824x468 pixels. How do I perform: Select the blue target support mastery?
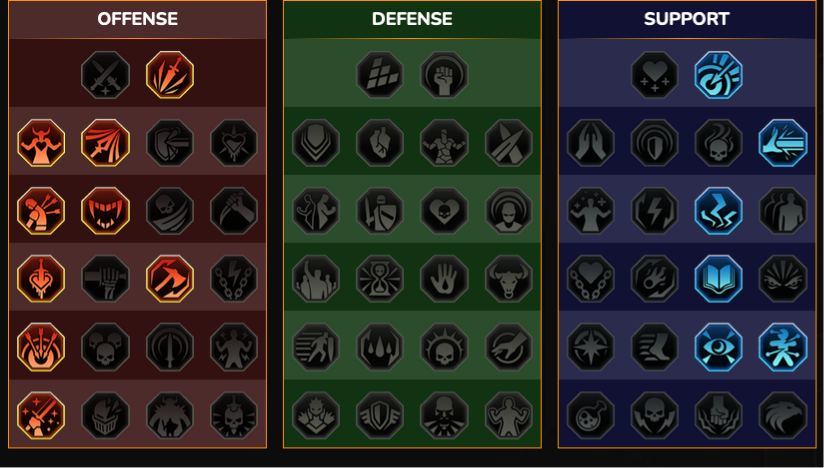[x=718, y=75]
